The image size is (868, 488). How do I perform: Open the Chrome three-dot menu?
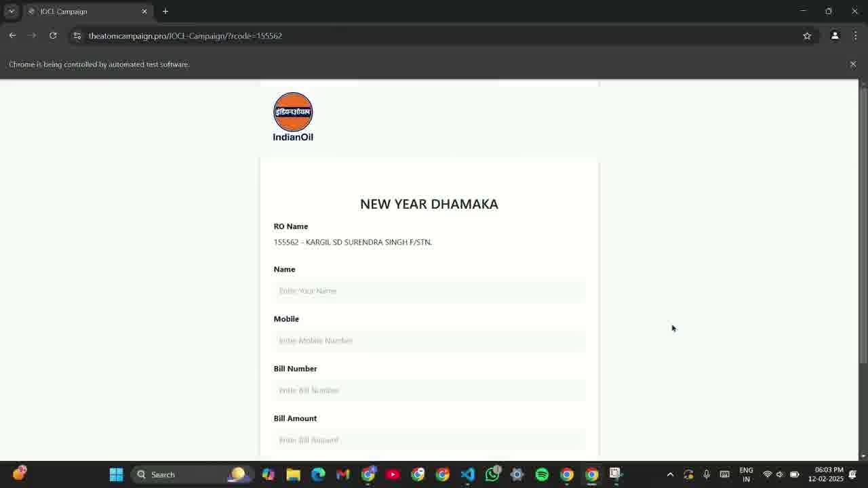point(855,36)
